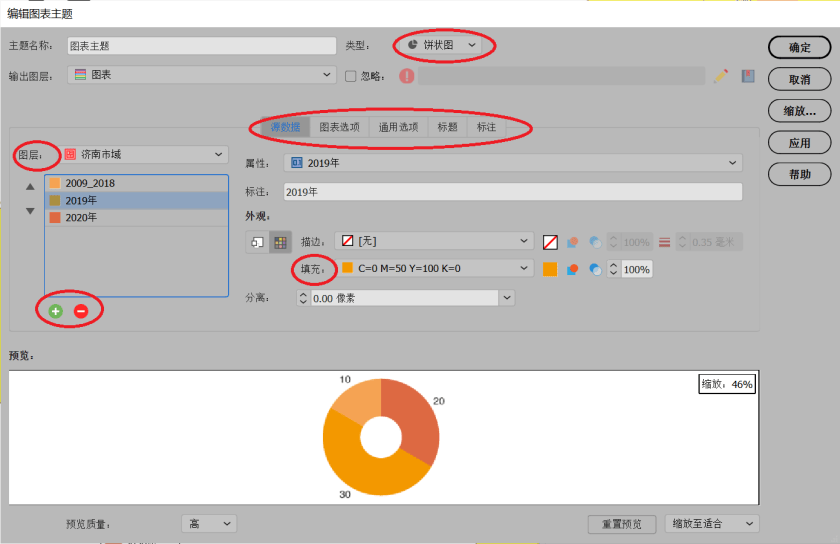Click the stroke style lines icon
This screenshot has width=840, height=544.
[x=665, y=241]
